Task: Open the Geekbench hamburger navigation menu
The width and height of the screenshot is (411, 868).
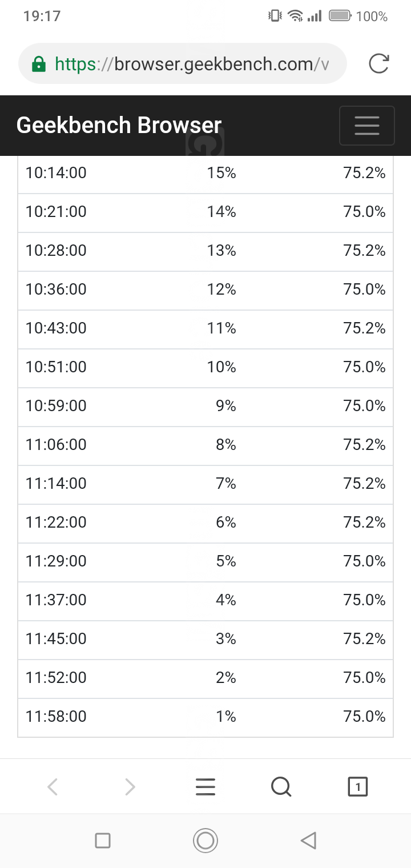Action: [366, 125]
